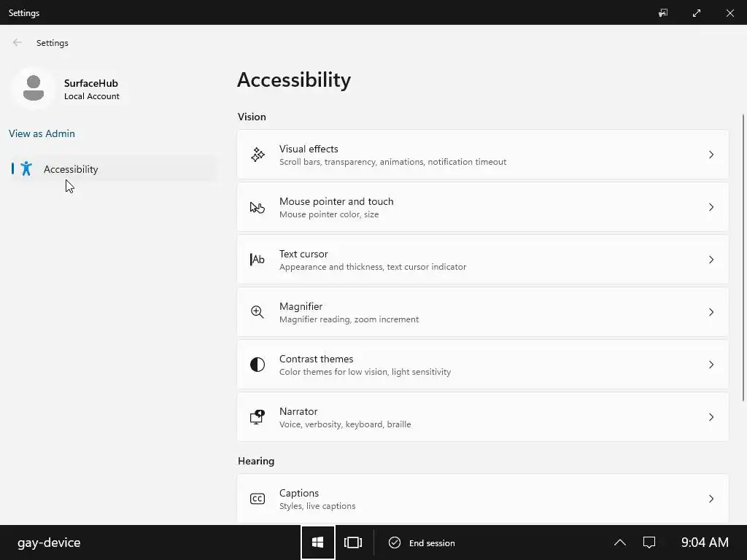This screenshot has width=747, height=560.
Task: Go back using the back arrow
Action: click(18, 43)
